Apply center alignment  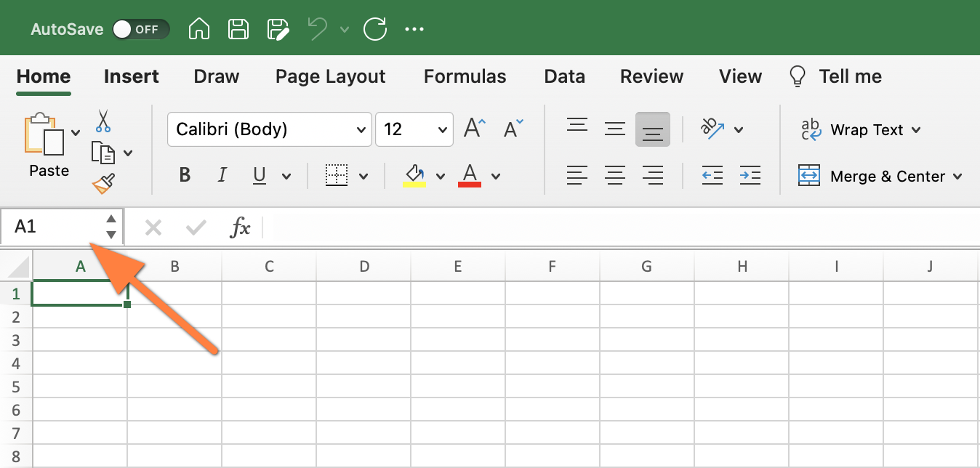614,175
